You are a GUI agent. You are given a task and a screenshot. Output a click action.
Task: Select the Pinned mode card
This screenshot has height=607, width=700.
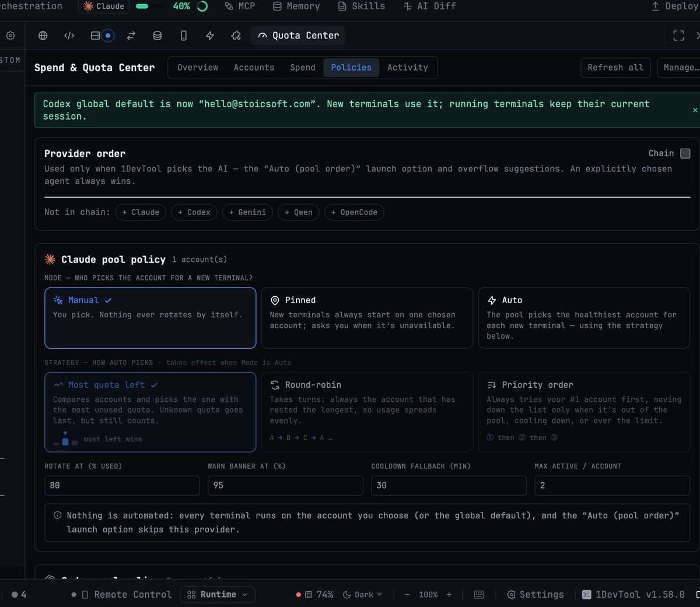(x=367, y=318)
